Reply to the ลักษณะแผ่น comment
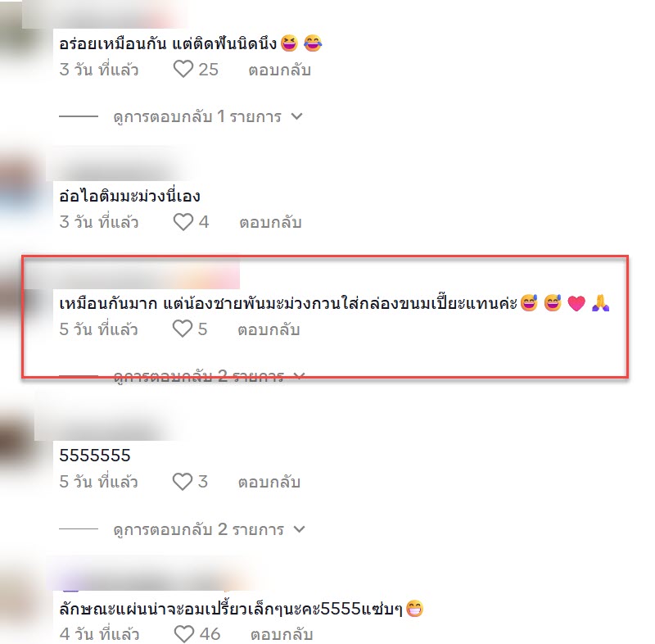This screenshot has height=644, width=655. point(282,635)
